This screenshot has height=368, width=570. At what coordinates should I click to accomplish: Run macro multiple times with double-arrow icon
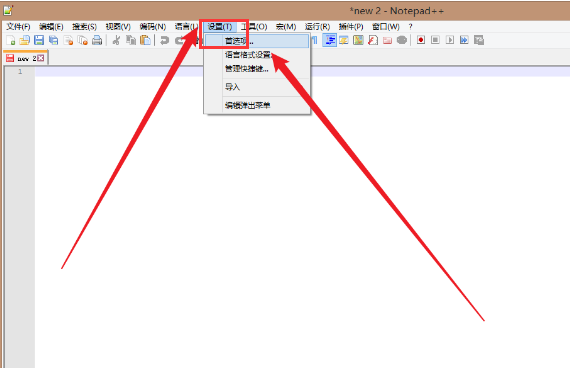[x=464, y=40]
